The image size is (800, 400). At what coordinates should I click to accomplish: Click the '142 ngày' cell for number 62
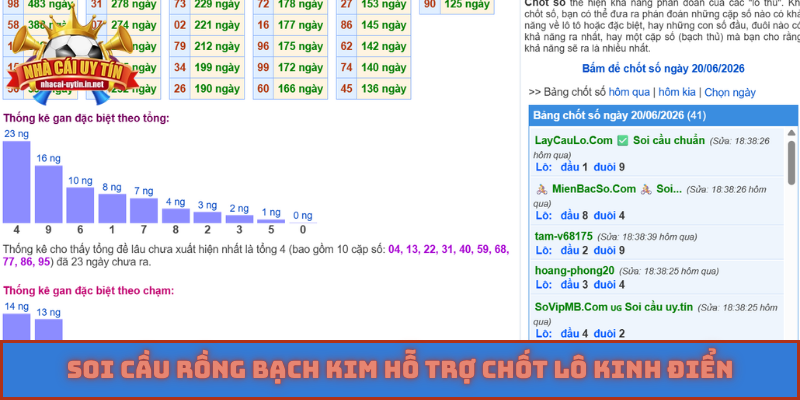[384, 46]
